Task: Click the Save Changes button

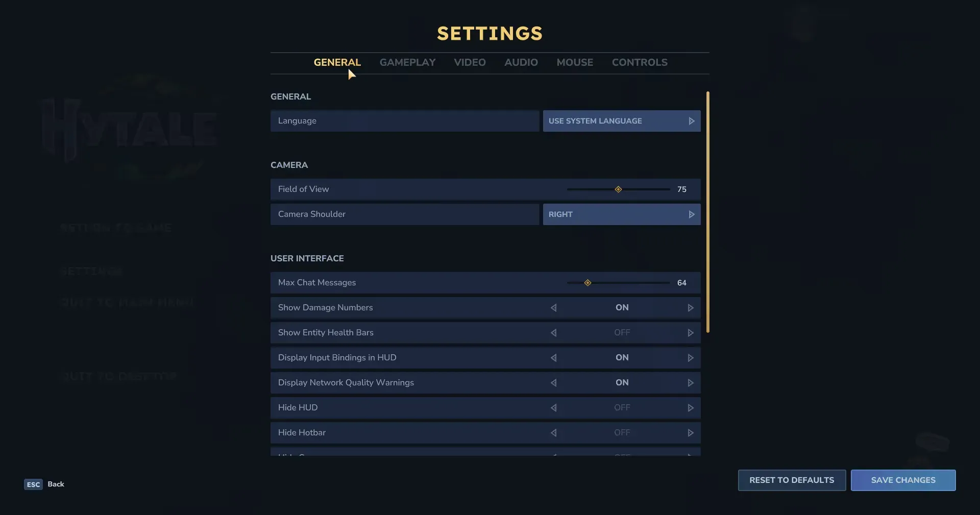Action: (x=903, y=480)
